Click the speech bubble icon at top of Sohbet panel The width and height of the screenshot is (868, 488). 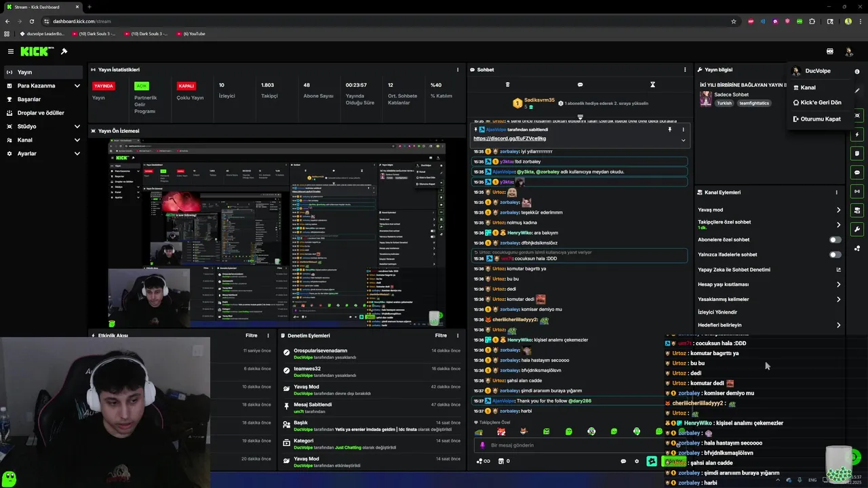click(580, 85)
